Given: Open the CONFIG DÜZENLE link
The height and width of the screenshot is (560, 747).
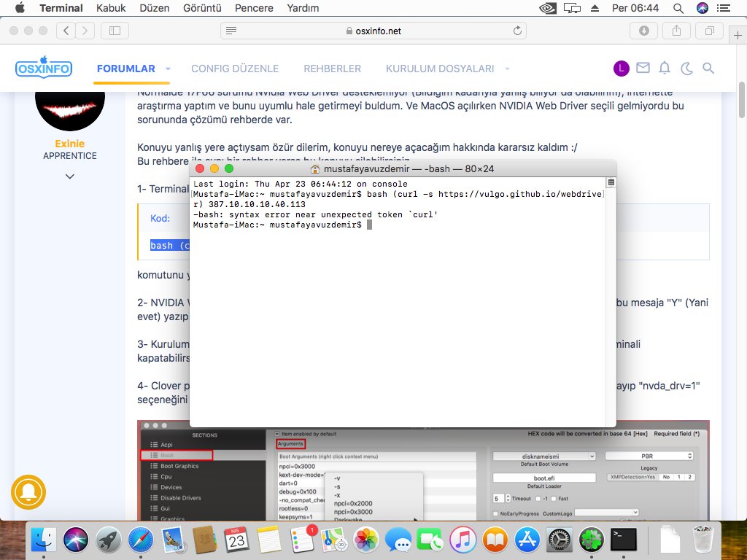Looking at the screenshot, I should coord(235,69).
